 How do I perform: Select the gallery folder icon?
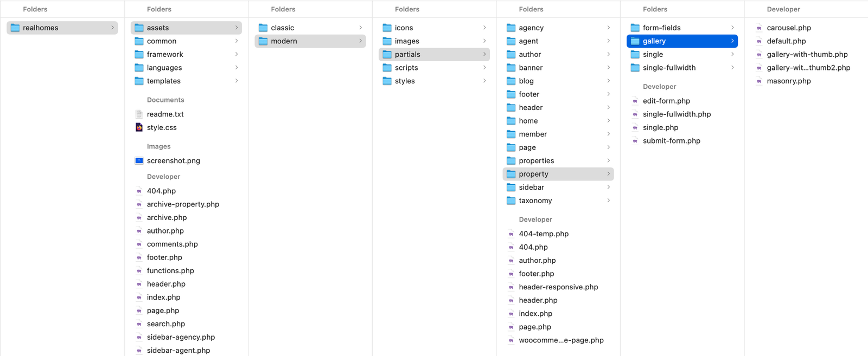click(635, 41)
